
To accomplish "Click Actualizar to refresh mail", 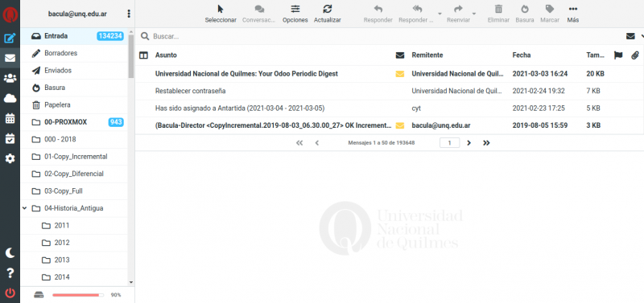I will point(328,14).
